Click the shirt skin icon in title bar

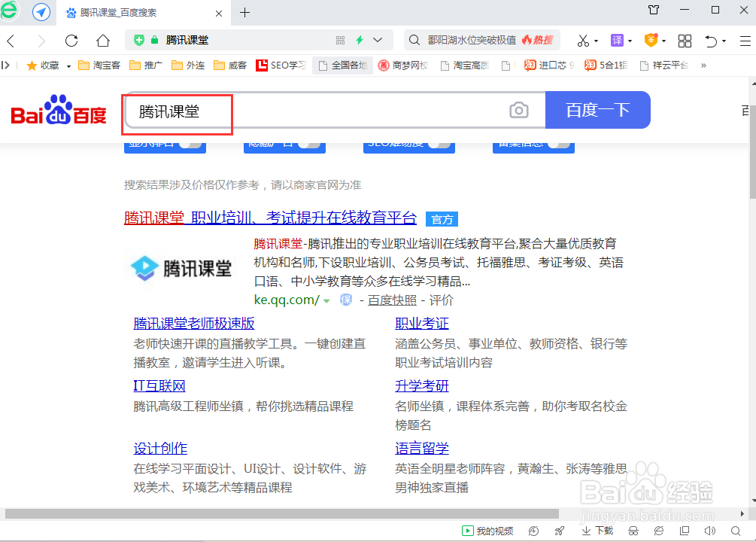click(654, 10)
